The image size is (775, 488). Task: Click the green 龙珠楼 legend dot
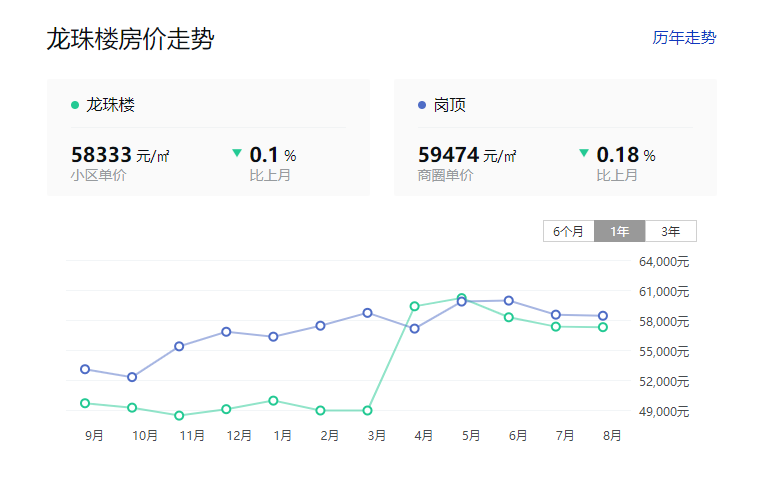point(75,105)
